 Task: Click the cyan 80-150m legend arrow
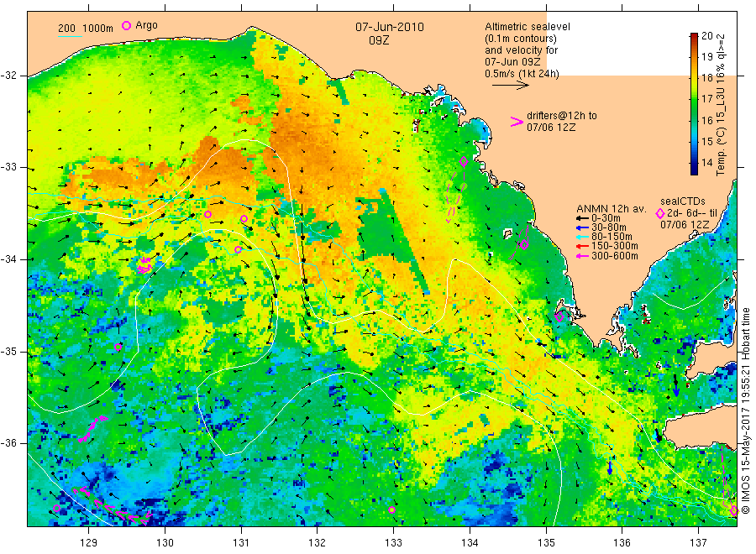click(583, 237)
